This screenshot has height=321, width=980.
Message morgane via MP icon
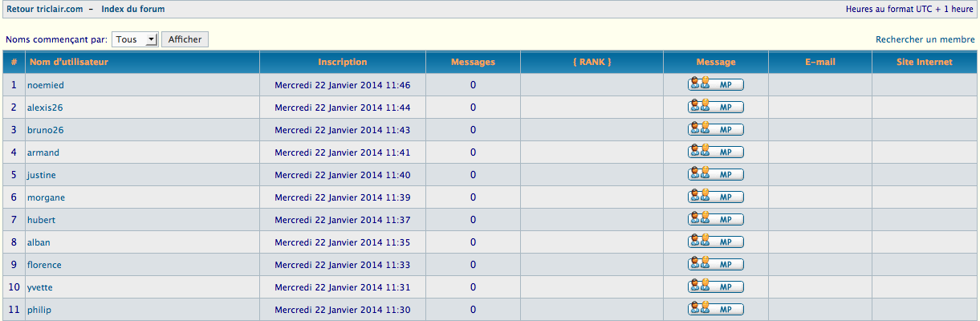pyautogui.click(x=715, y=197)
